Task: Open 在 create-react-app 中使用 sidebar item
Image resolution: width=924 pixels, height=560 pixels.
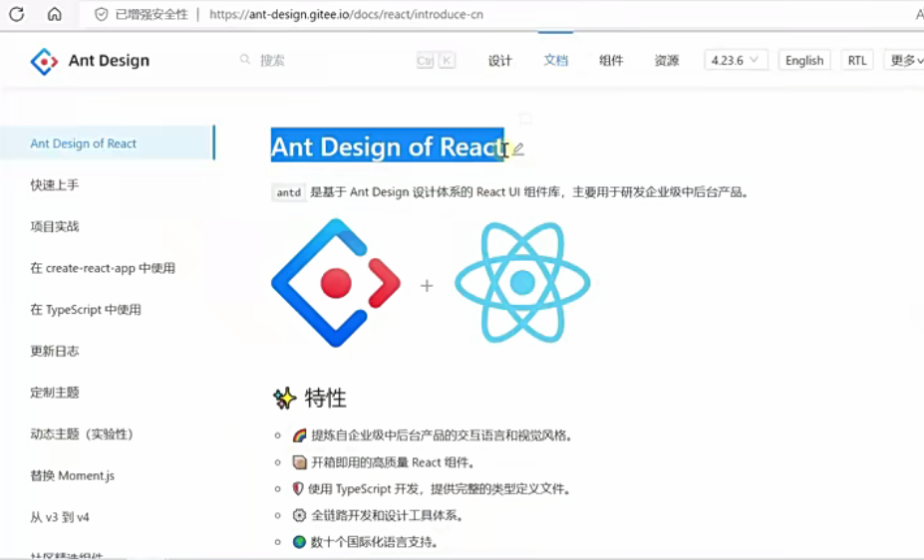Action: 103,268
